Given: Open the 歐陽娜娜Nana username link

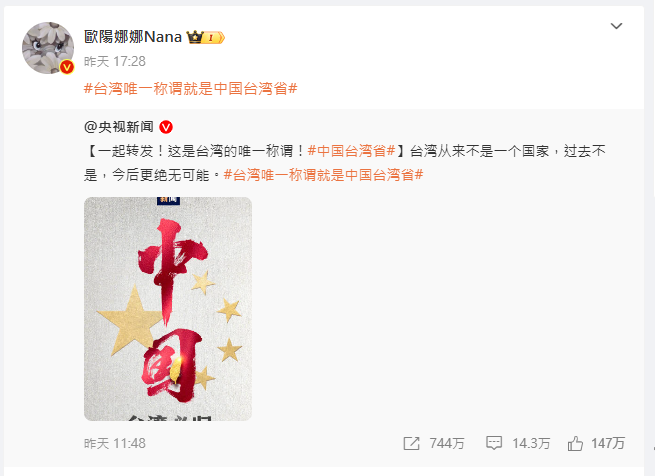Looking at the screenshot, I should coord(133,37).
